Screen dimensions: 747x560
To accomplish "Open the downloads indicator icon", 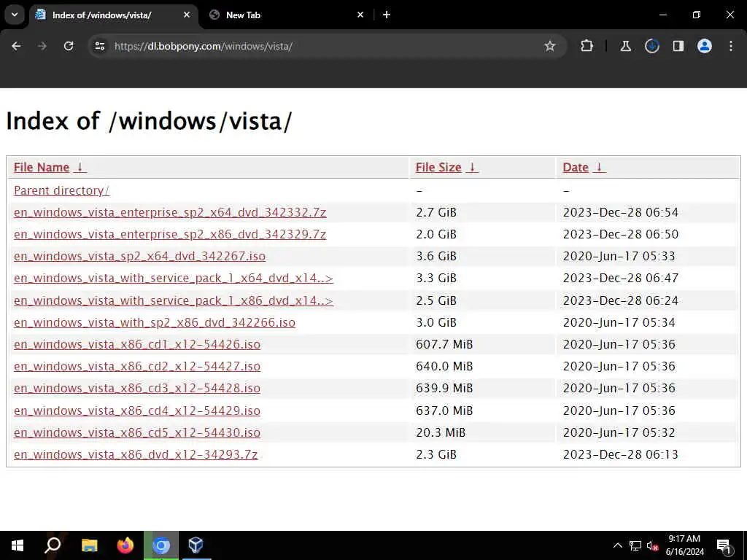I will tap(651, 46).
